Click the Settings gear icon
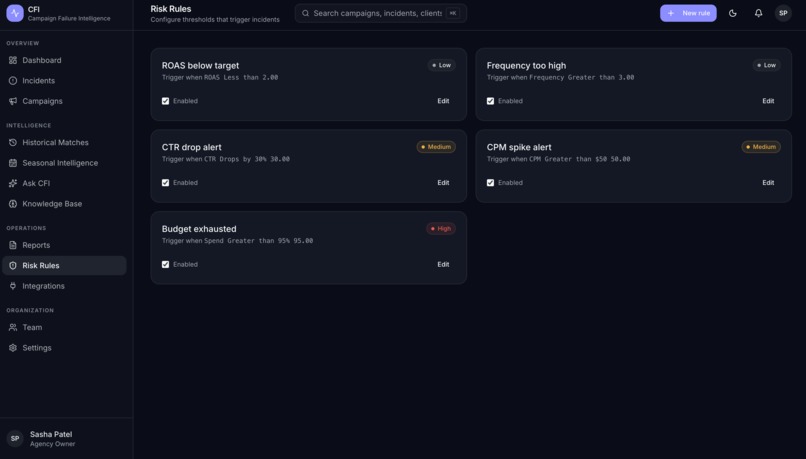 click(13, 348)
